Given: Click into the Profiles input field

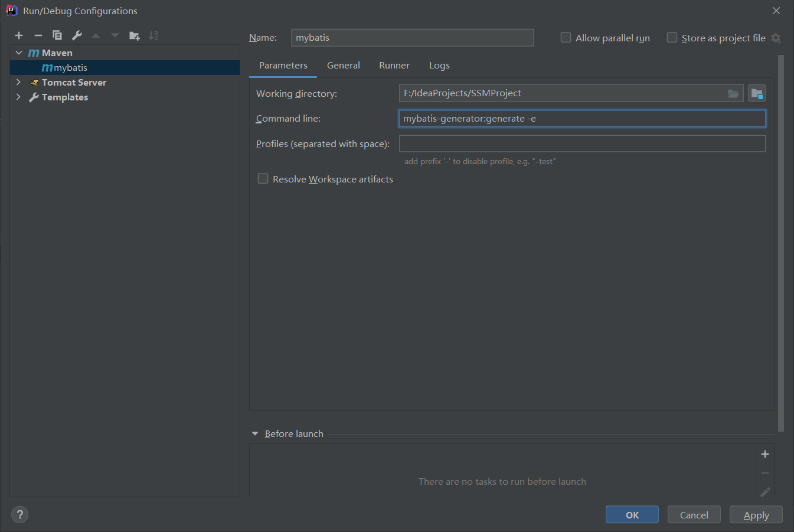Looking at the screenshot, I should pyautogui.click(x=581, y=143).
